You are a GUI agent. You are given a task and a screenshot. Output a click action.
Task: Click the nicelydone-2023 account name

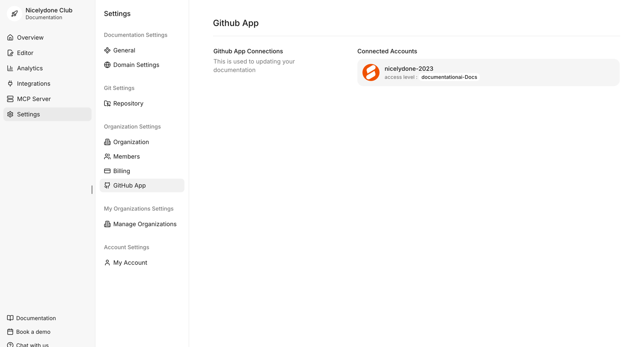tap(409, 69)
